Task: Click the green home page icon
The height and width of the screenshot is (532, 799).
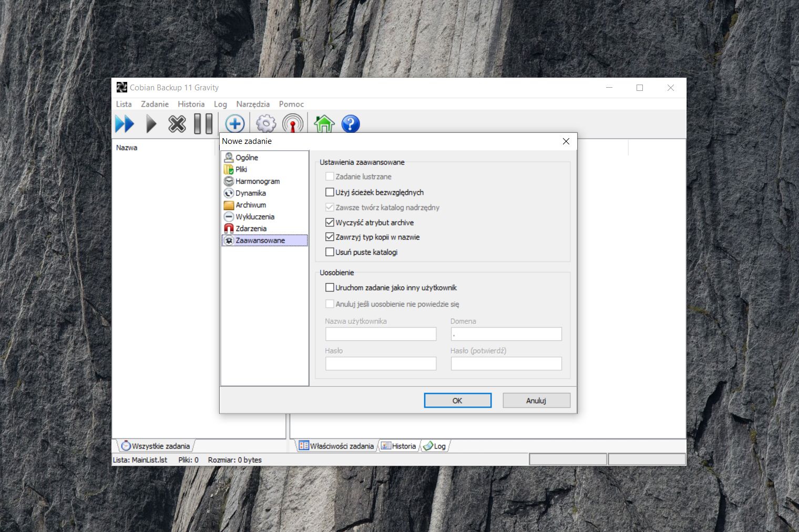Action: (324, 124)
